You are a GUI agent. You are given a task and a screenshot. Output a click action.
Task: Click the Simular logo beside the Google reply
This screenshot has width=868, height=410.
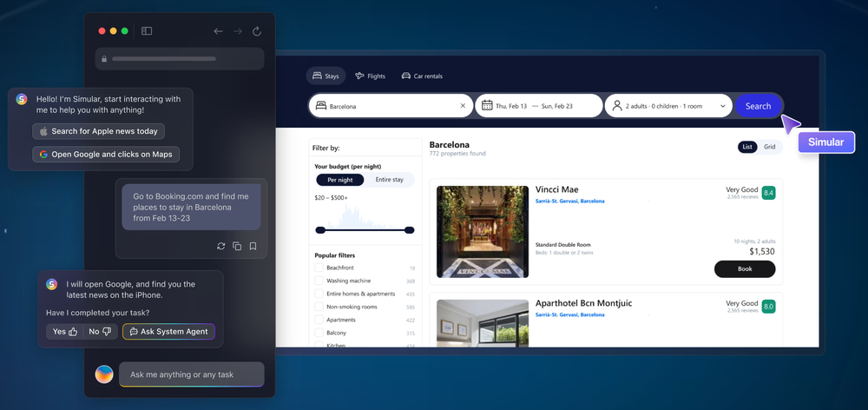(x=51, y=284)
